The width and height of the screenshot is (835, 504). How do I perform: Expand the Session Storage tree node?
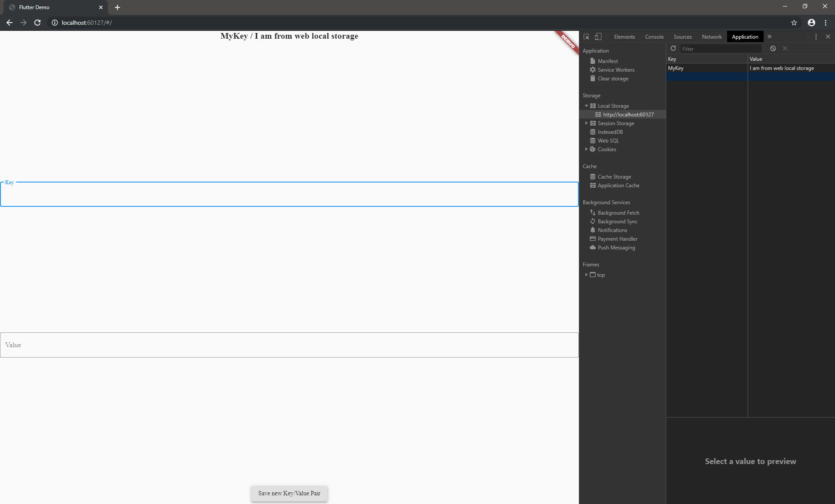[586, 123]
